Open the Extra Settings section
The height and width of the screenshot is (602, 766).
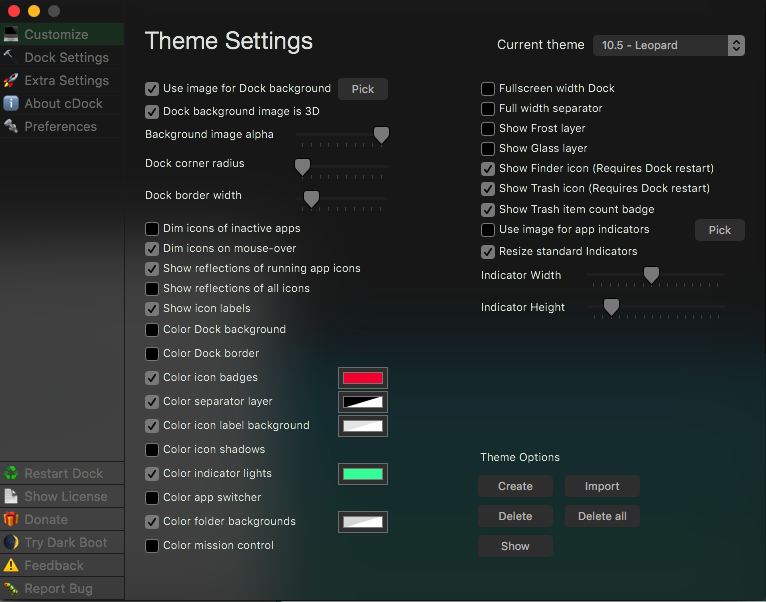point(62,80)
